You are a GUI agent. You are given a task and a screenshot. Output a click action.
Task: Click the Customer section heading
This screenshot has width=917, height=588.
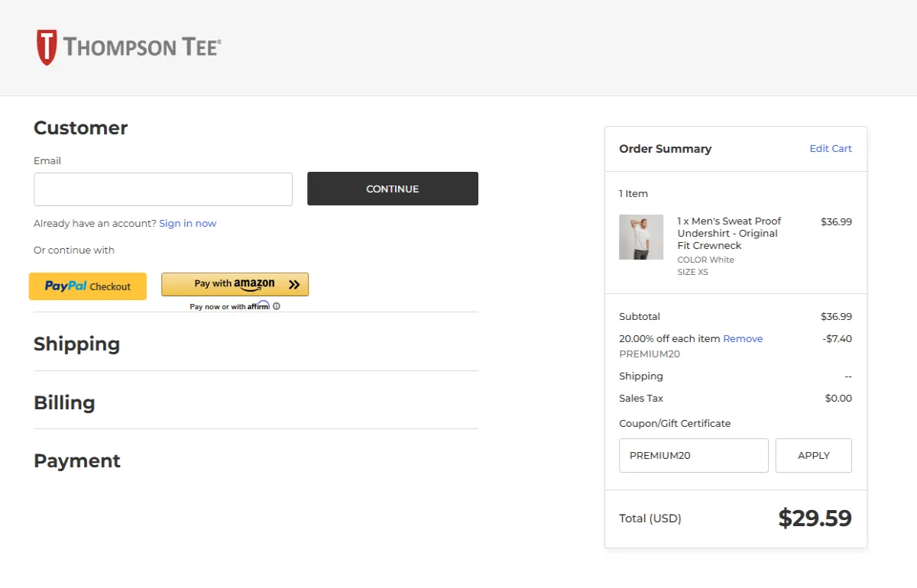pos(80,128)
